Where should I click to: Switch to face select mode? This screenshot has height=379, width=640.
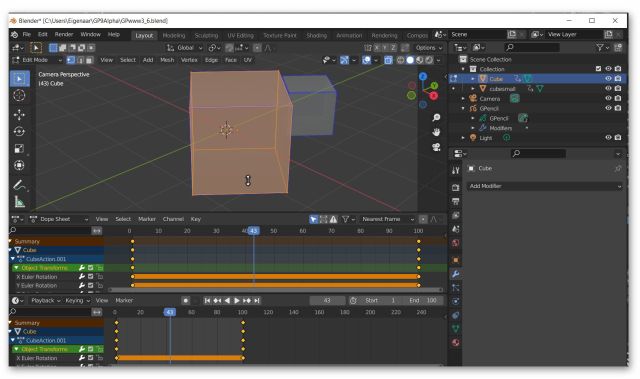click(x=89, y=60)
